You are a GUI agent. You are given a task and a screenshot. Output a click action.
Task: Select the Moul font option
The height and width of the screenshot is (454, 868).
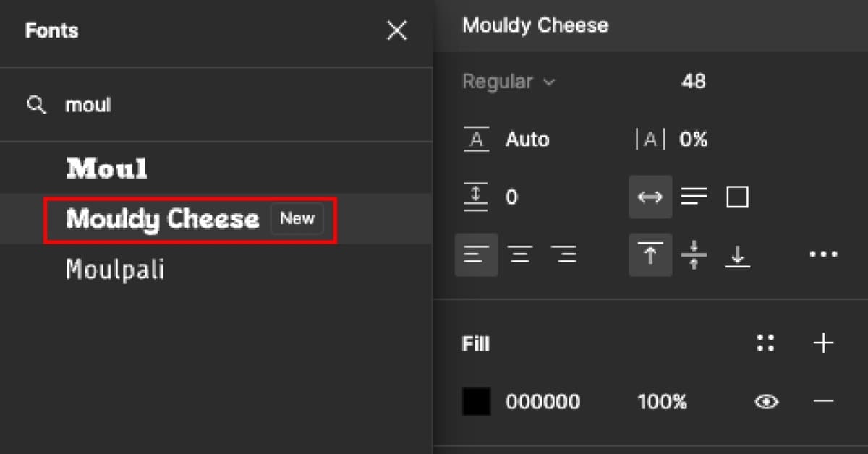[106, 168]
